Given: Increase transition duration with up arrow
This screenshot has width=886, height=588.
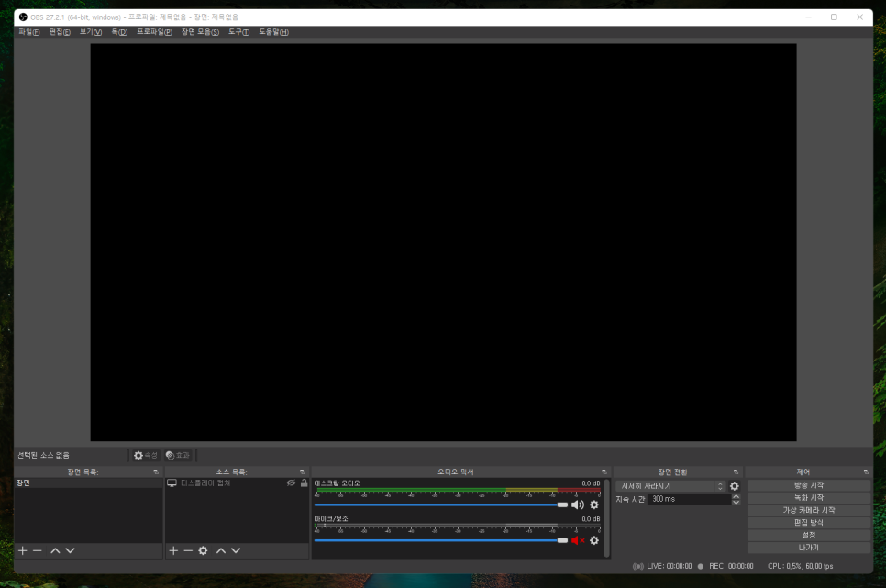Looking at the screenshot, I should [736, 496].
